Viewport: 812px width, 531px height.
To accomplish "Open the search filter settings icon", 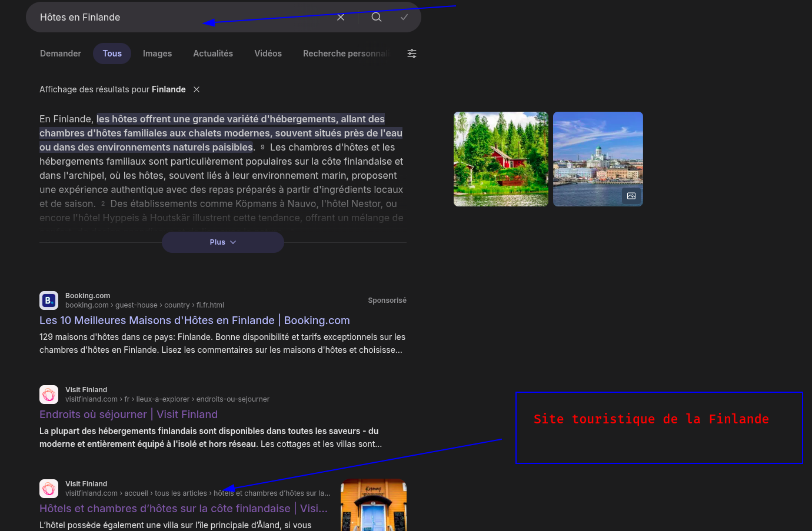I will click(x=412, y=54).
